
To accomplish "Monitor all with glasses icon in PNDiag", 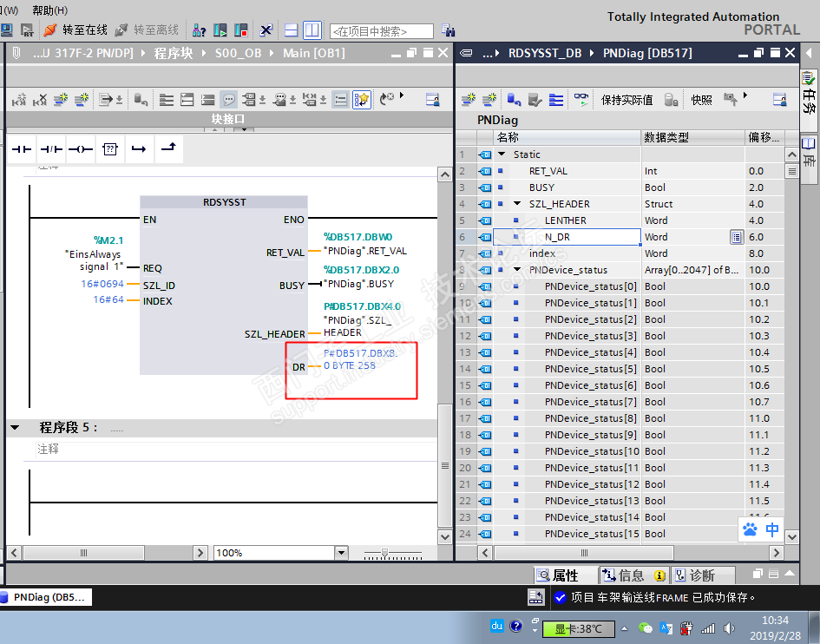I will coord(581,100).
